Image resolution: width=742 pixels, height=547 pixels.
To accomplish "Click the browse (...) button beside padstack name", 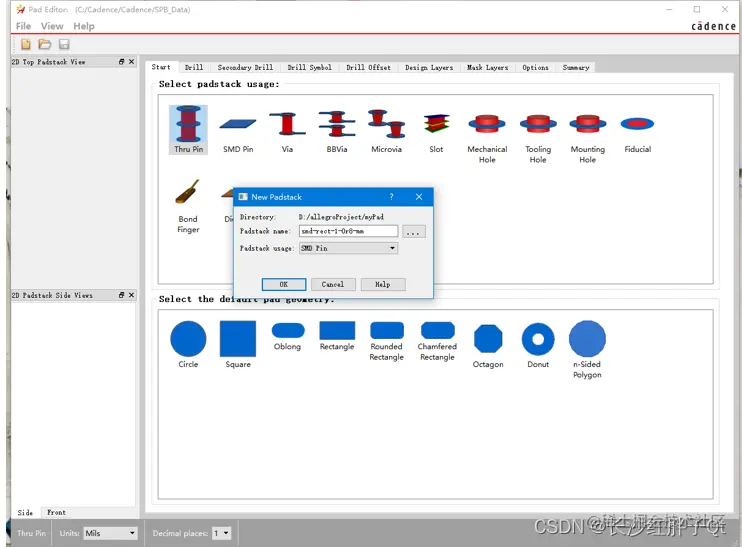I will (413, 231).
